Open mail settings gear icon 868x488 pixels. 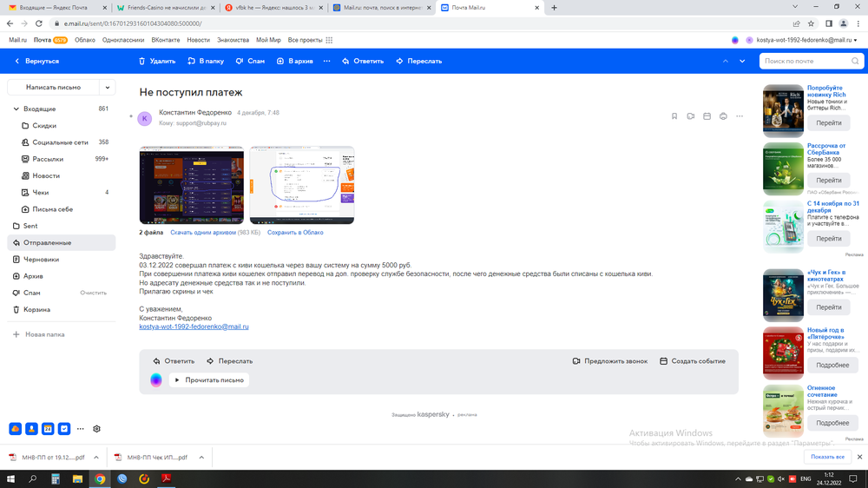(x=96, y=429)
